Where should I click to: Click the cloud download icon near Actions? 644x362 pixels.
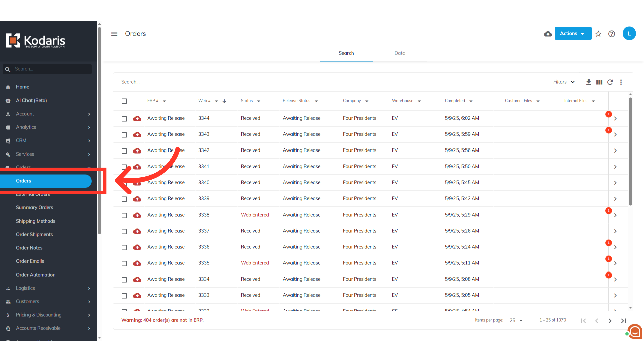pos(548,34)
